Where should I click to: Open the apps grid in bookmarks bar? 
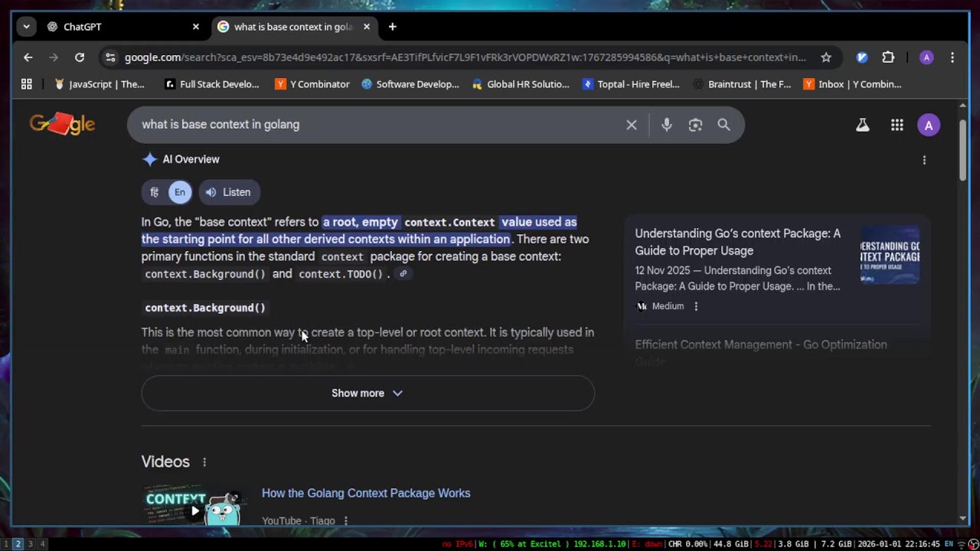click(x=27, y=84)
